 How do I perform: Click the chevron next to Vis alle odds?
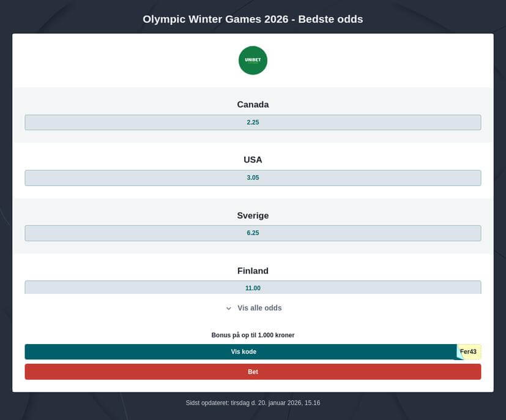click(228, 308)
